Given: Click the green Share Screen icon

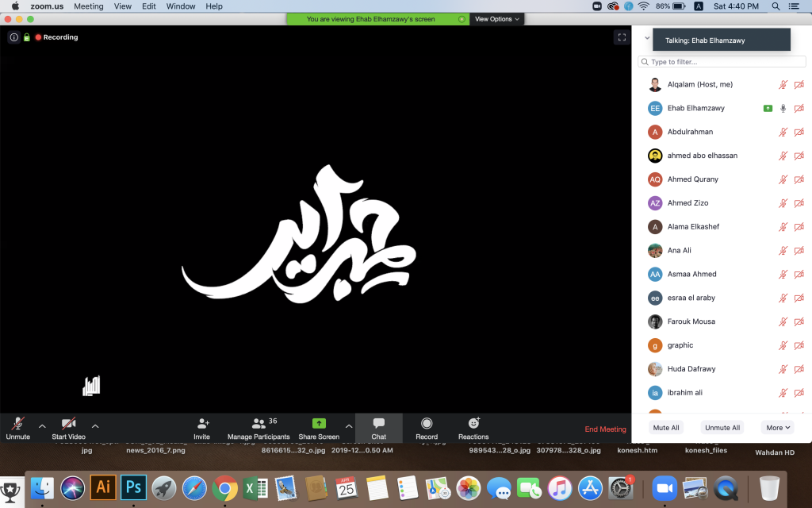Looking at the screenshot, I should pyautogui.click(x=319, y=423).
